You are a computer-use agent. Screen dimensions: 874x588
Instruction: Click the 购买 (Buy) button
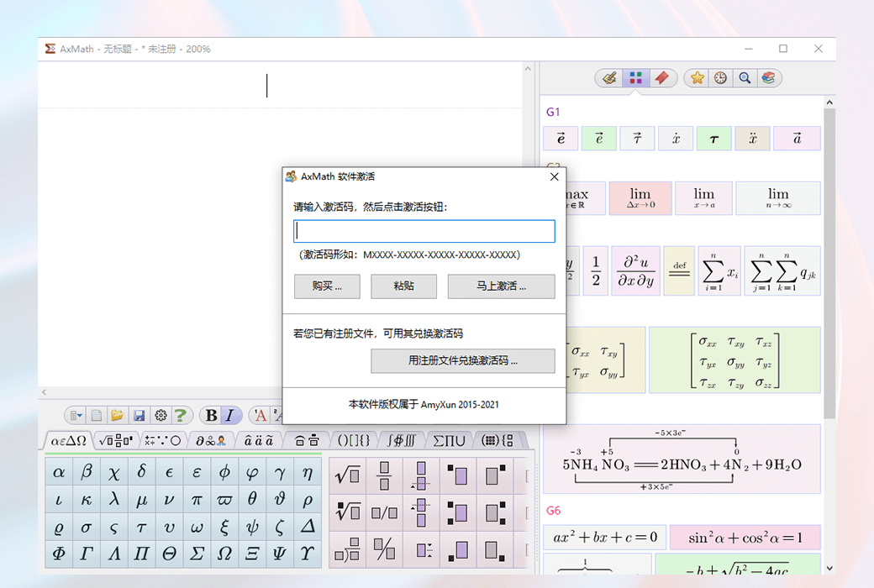[327, 286]
